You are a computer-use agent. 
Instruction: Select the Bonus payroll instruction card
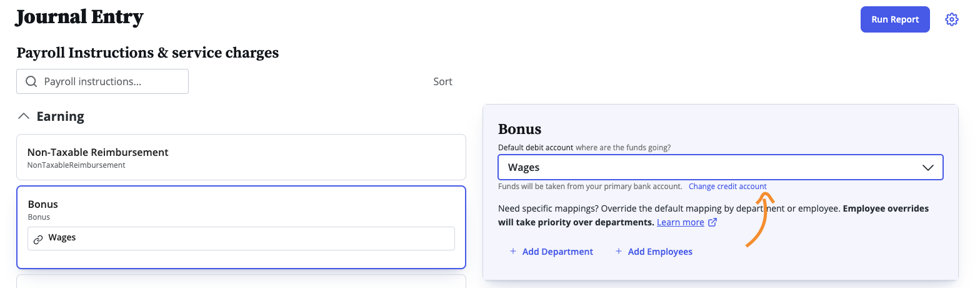(241, 227)
